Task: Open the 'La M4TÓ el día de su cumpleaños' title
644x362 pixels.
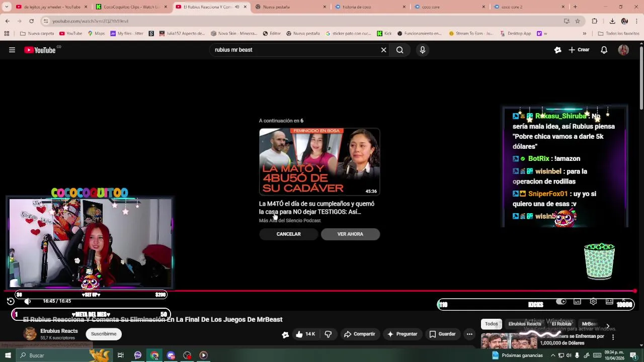Action: 316,208
